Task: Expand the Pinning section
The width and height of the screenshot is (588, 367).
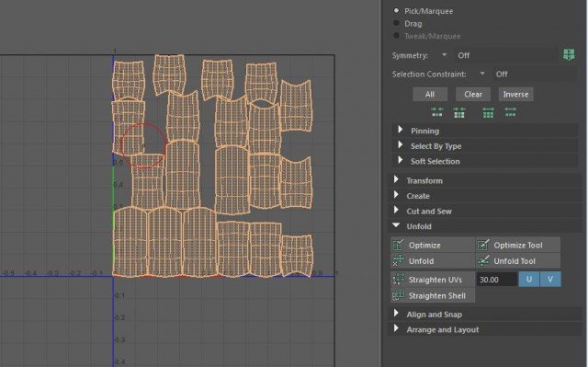Action: pos(484,131)
